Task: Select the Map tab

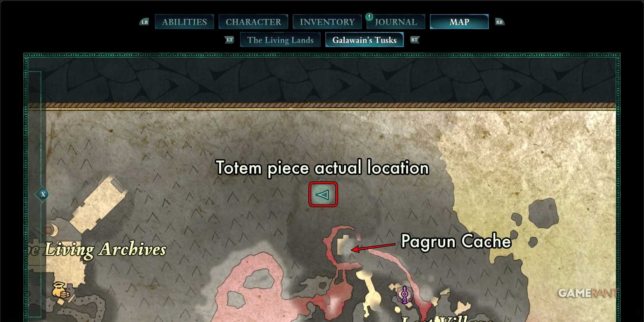Action: 459,22
